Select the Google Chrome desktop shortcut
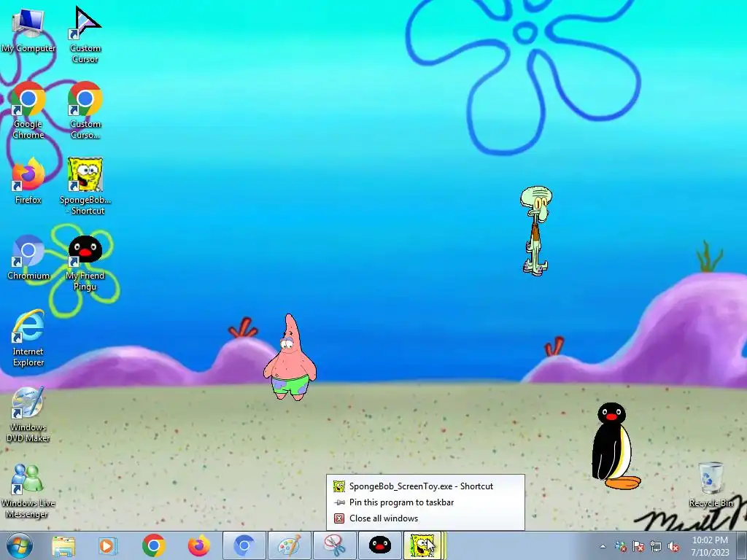 [x=28, y=111]
